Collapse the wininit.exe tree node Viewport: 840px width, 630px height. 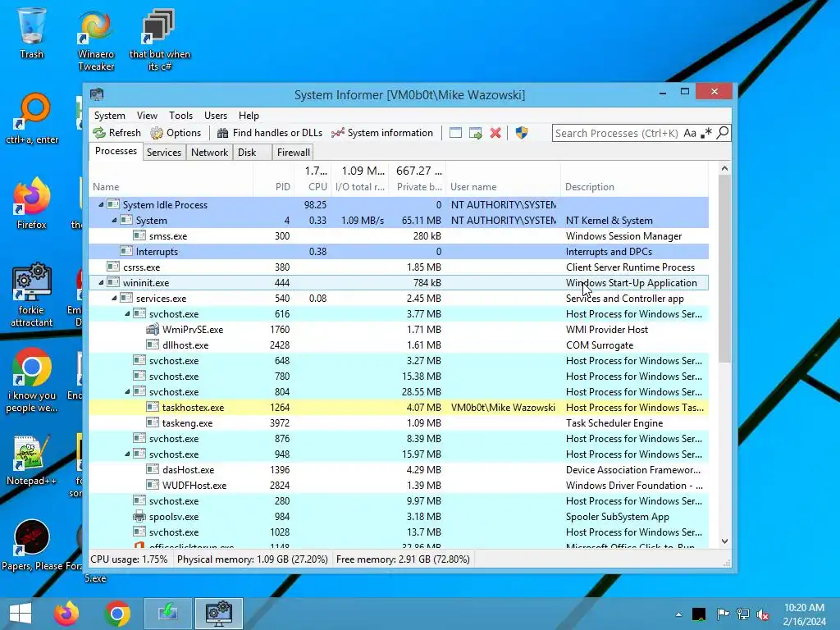click(101, 282)
